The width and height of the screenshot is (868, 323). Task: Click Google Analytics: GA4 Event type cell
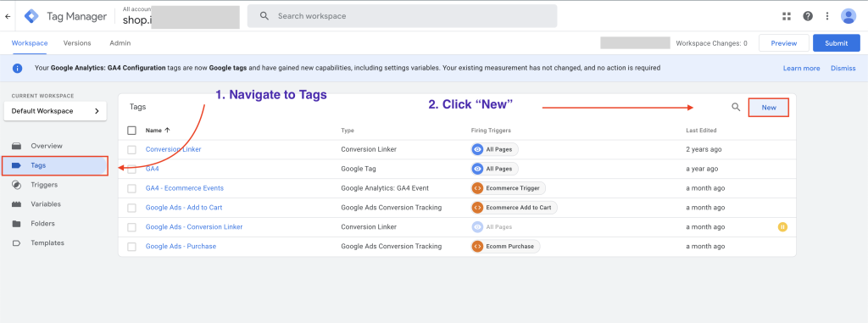385,188
